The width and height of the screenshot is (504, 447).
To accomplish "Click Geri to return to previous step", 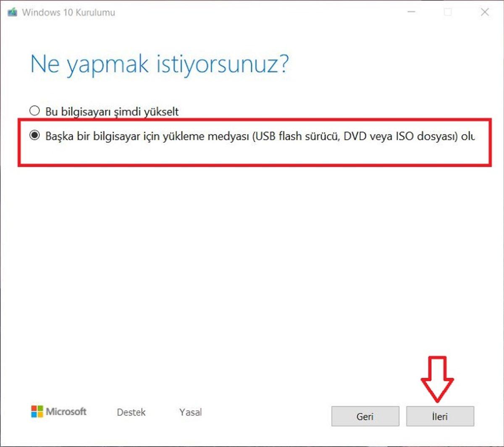I will point(365,416).
